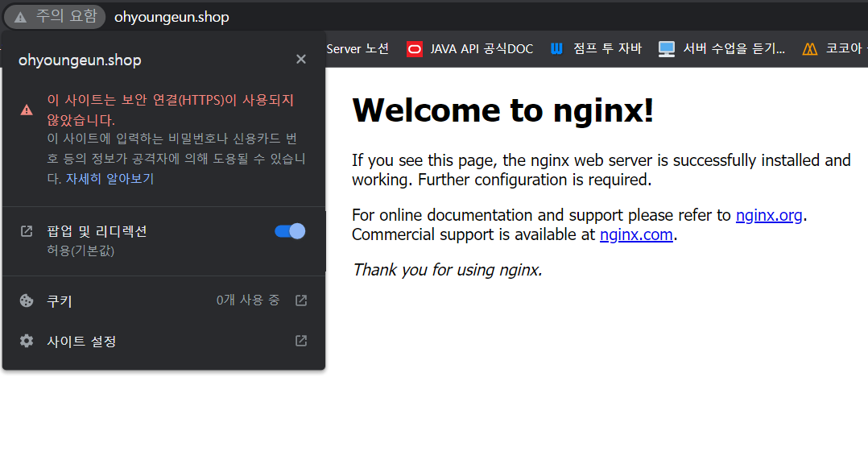Click the red Oracle bookmark icon
868x460 pixels.
(415, 49)
